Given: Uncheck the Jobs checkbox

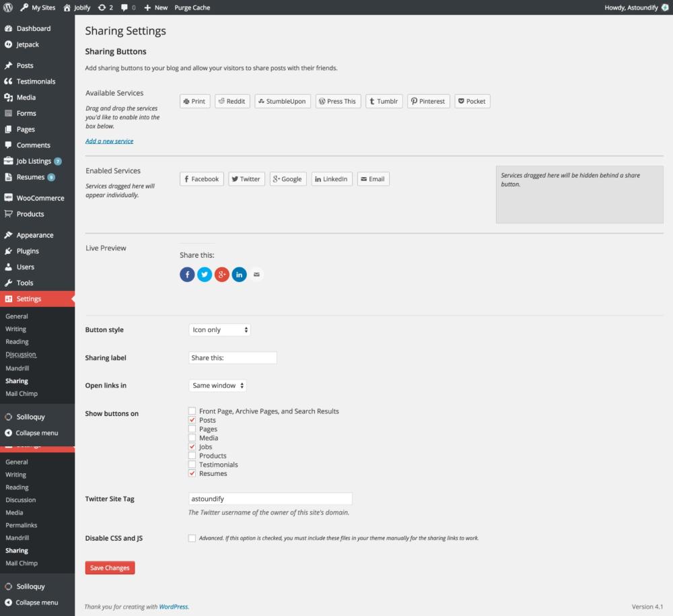Looking at the screenshot, I should [x=192, y=446].
